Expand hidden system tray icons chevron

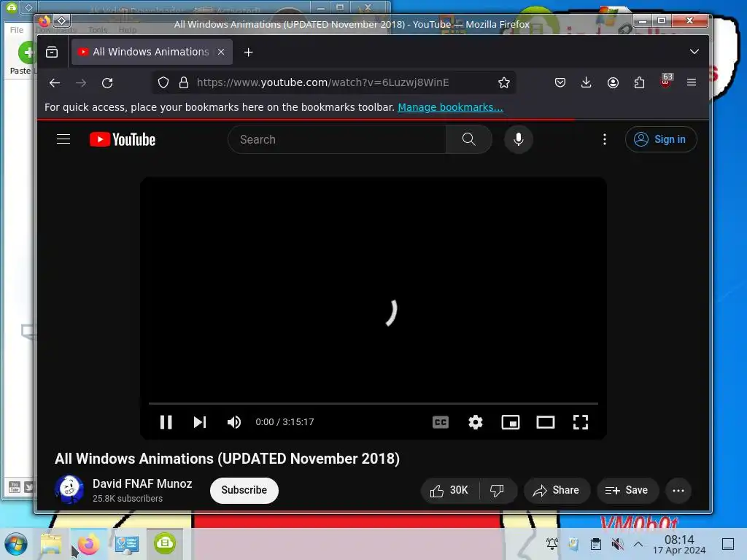(638, 544)
